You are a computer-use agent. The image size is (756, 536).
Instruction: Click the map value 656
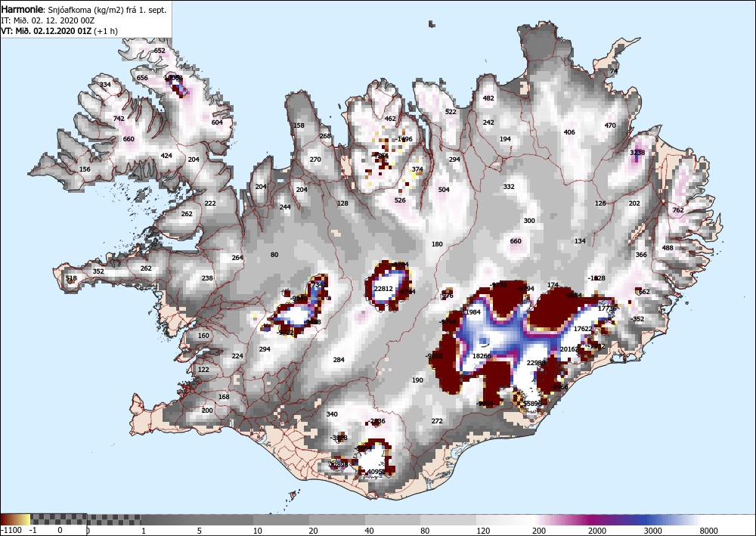click(x=142, y=78)
